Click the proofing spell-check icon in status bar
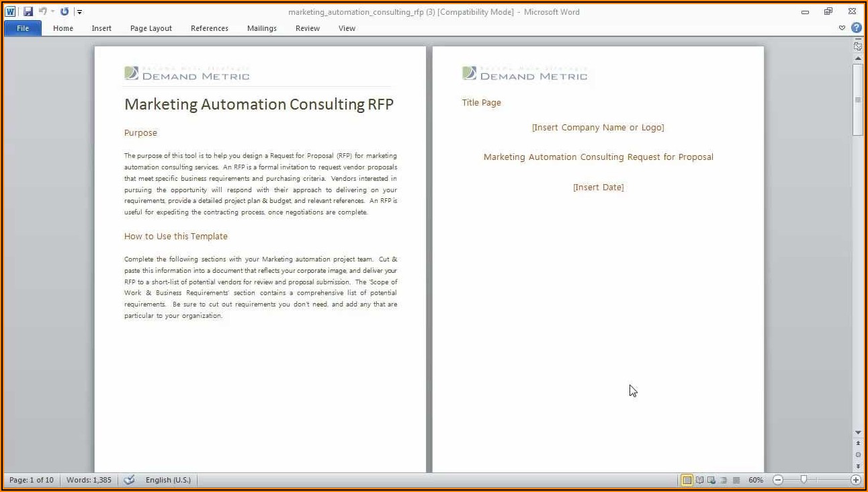The image size is (868, 492). pos(130,480)
